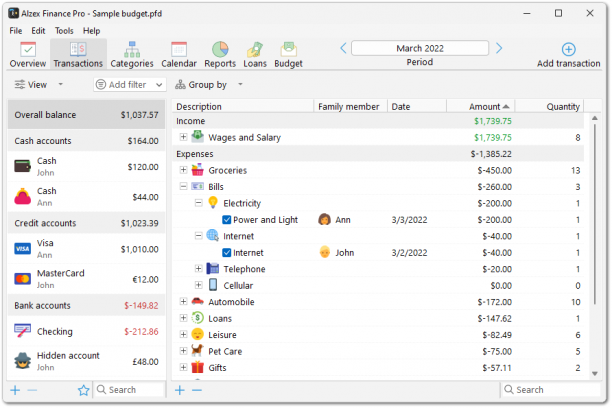Screen dimensions: 612x408
Task: Click the transactions list vertical scrollbar
Action: click(x=594, y=214)
